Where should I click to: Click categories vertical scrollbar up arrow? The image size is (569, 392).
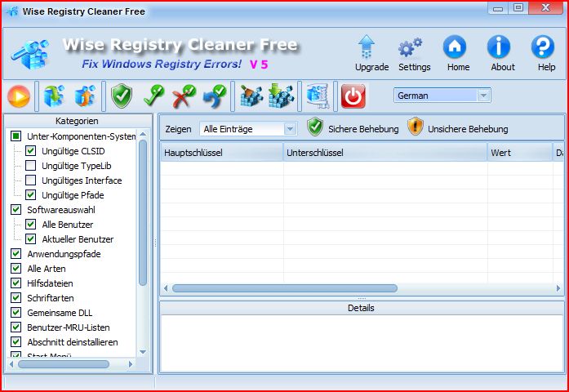click(x=143, y=134)
